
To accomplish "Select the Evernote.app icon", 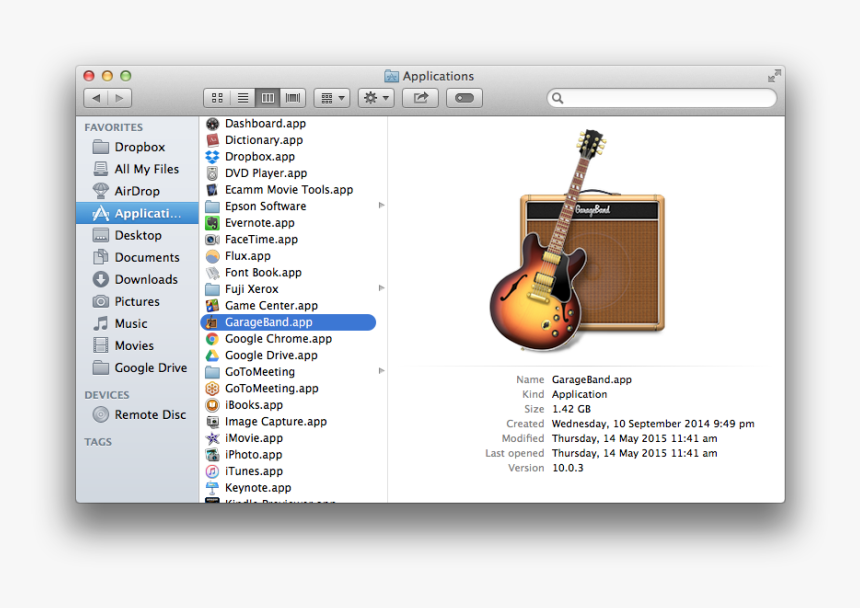I will 212,223.
